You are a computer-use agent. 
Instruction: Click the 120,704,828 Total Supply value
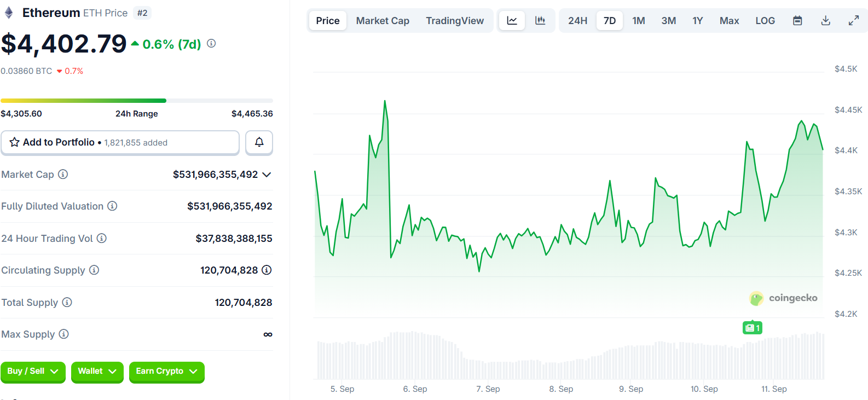244,303
